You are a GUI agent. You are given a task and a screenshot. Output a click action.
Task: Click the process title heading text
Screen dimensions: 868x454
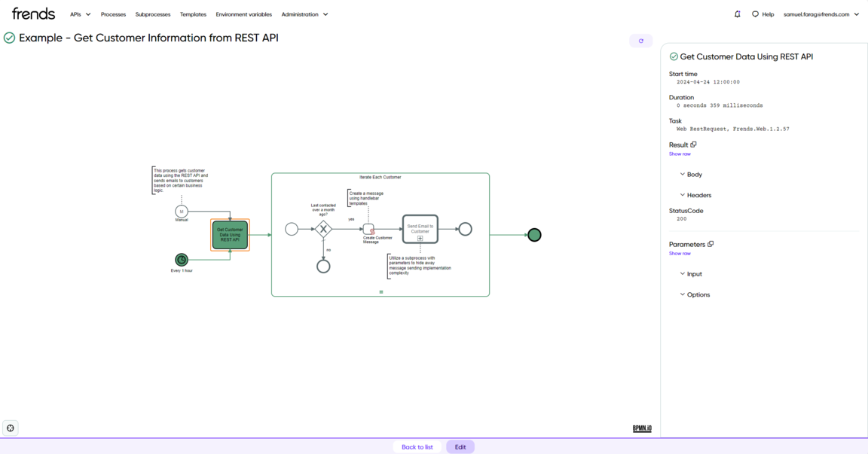(x=148, y=38)
